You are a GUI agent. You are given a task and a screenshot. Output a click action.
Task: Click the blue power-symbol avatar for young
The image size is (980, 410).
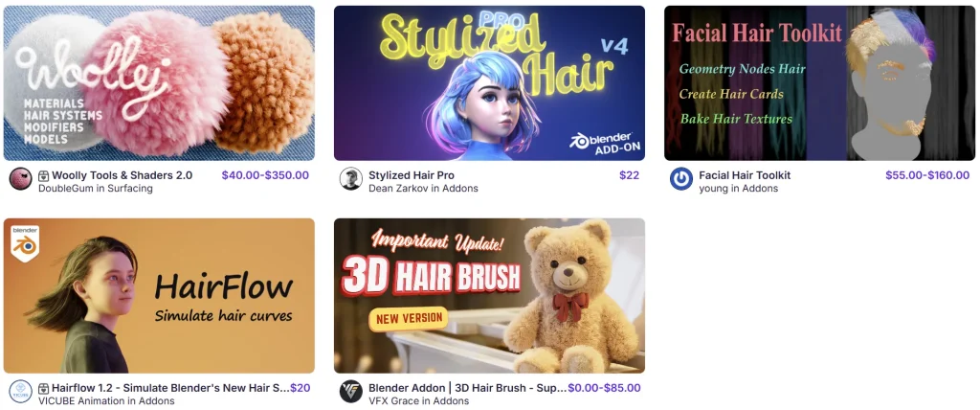tap(681, 179)
